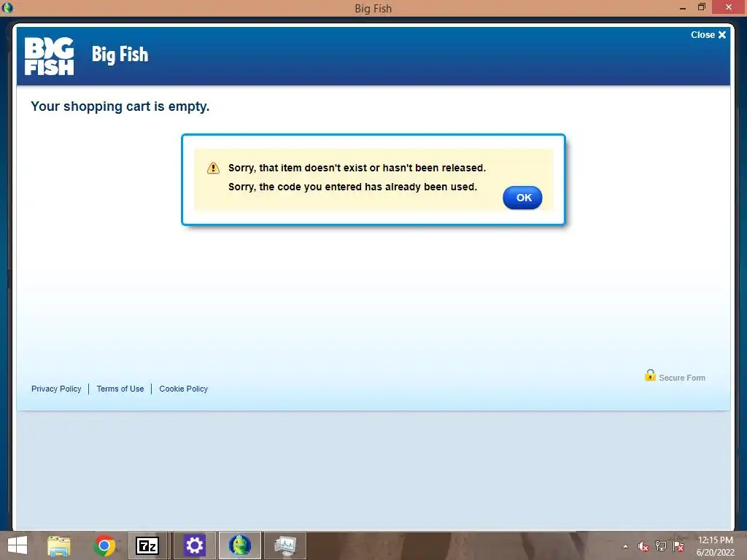This screenshot has width=747, height=560.
Task: Click the Secure Form padlock icon
Action: [x=650, y=376]
